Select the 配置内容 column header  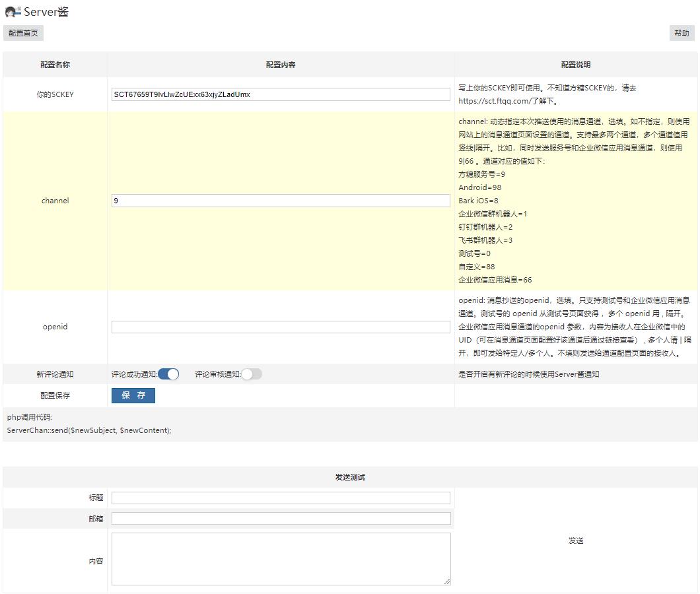click(x=281, y=65)
